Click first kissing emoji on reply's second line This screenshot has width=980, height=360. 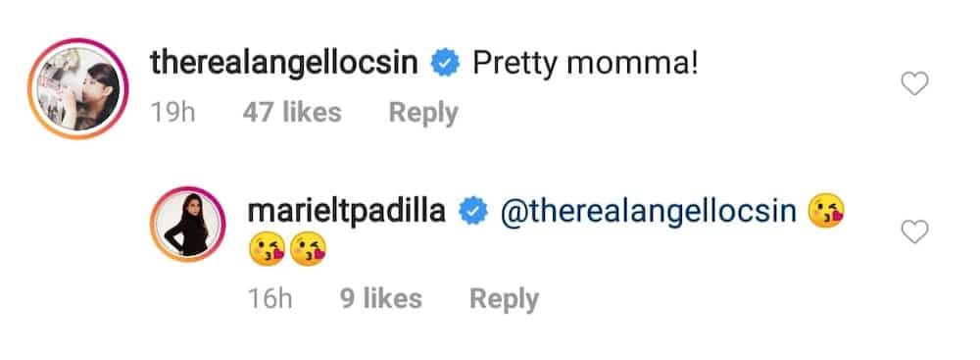267,249
